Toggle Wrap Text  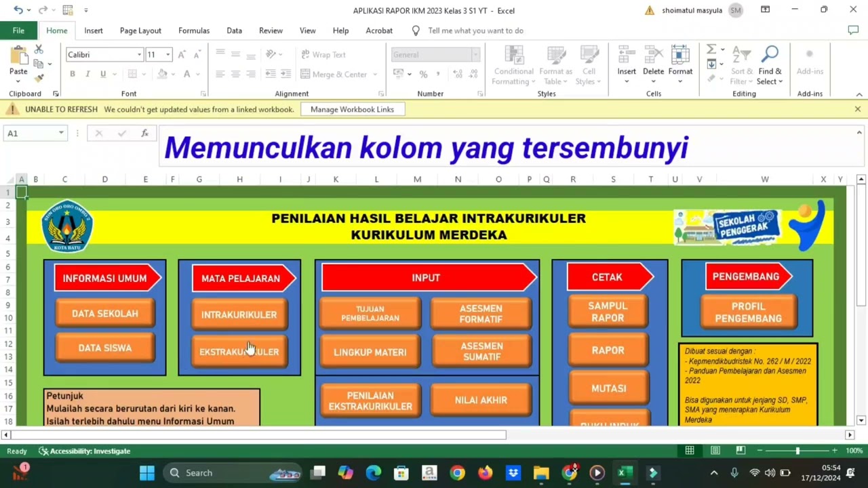point(323,55)
